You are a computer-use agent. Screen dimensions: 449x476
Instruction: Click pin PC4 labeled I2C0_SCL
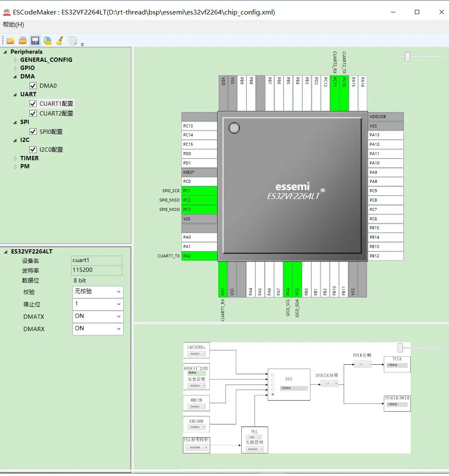288,279
